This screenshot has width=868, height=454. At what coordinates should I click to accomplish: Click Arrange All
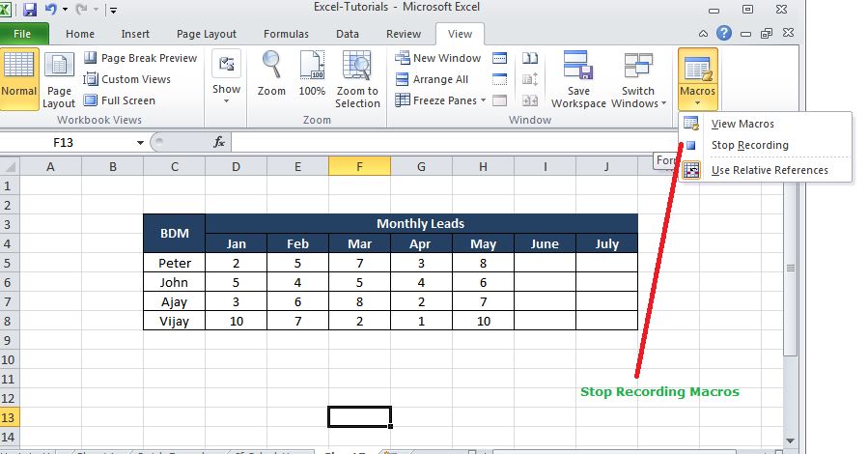[432, 79]
